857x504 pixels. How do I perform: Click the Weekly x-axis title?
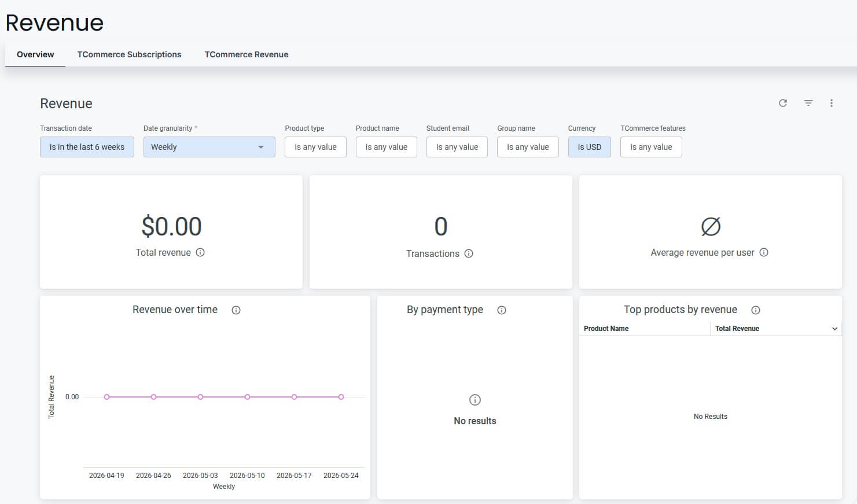tap(224, 487)
